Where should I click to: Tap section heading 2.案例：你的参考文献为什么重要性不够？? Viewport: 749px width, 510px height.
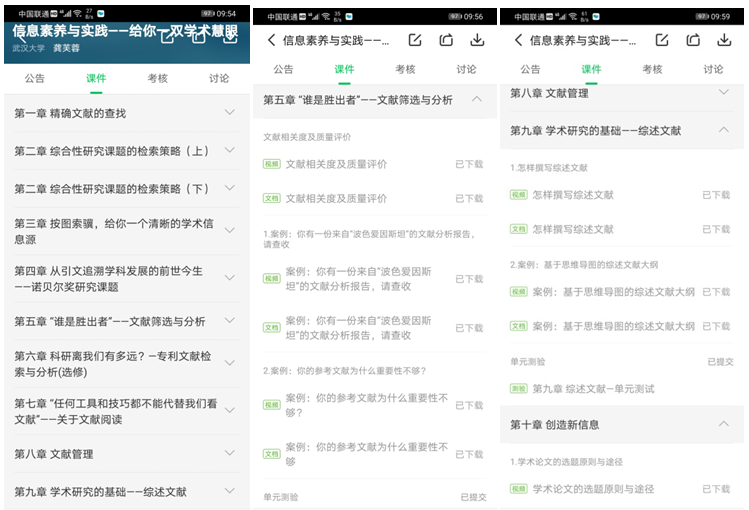344,371
